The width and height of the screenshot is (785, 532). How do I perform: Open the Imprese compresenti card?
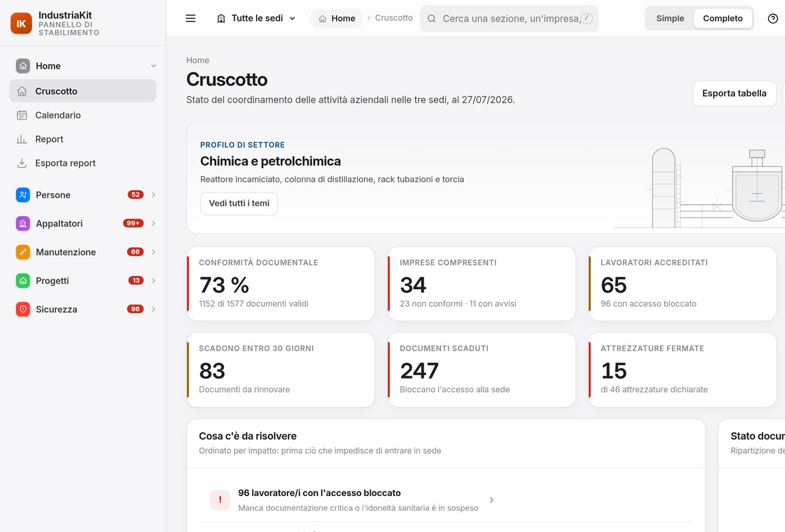coord(482,283)
